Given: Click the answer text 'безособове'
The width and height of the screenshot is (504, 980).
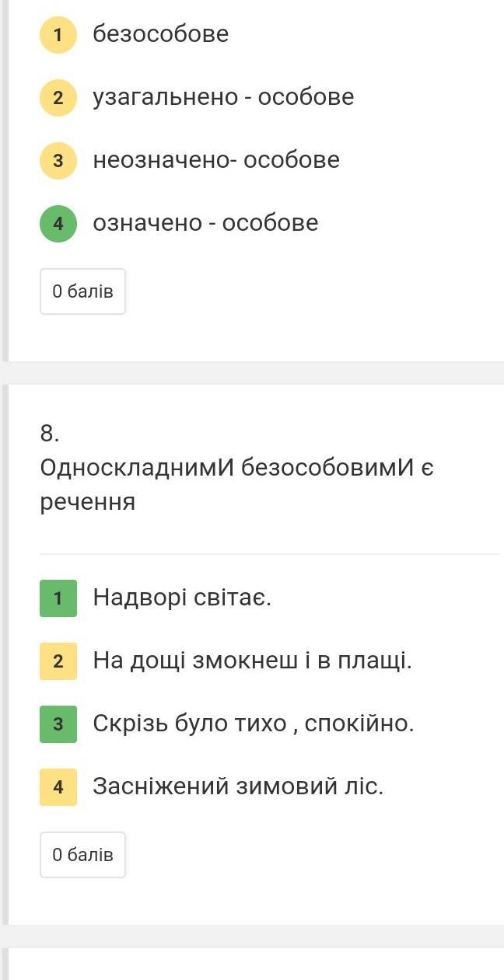Looking at the screenshot, I should (161, 34).
